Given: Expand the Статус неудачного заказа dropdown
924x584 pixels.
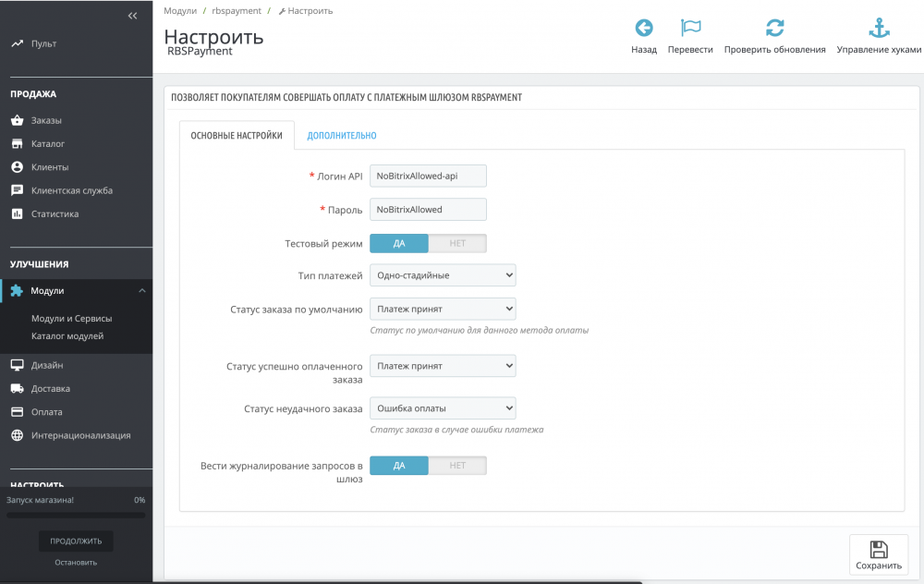Looking at the screenshot, I should point(443,408).
